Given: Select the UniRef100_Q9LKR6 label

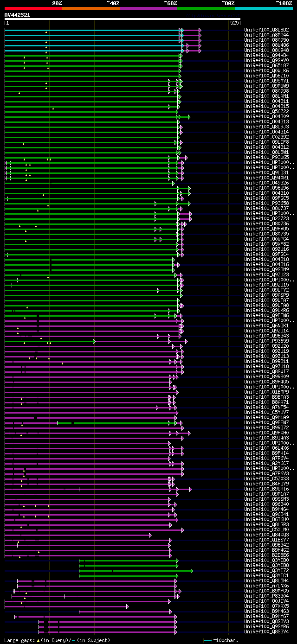Looking at the screenshot, I should point(266,311).
